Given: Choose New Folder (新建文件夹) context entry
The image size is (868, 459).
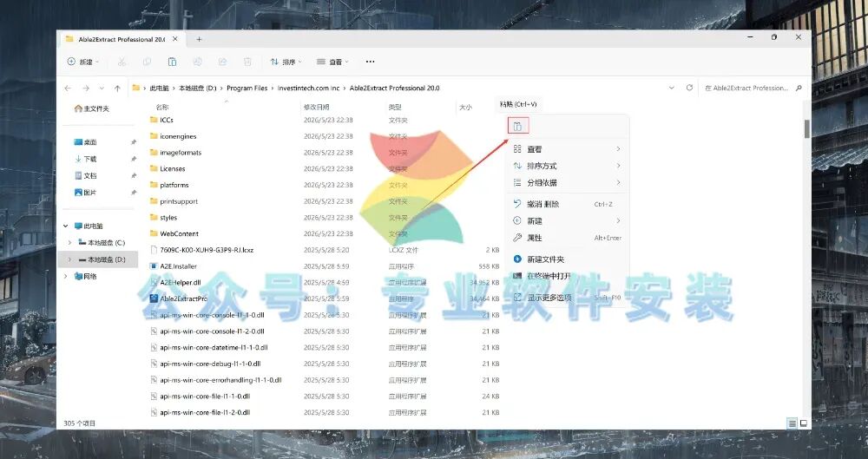Looking at the screenshot, I should pos(567,259).
